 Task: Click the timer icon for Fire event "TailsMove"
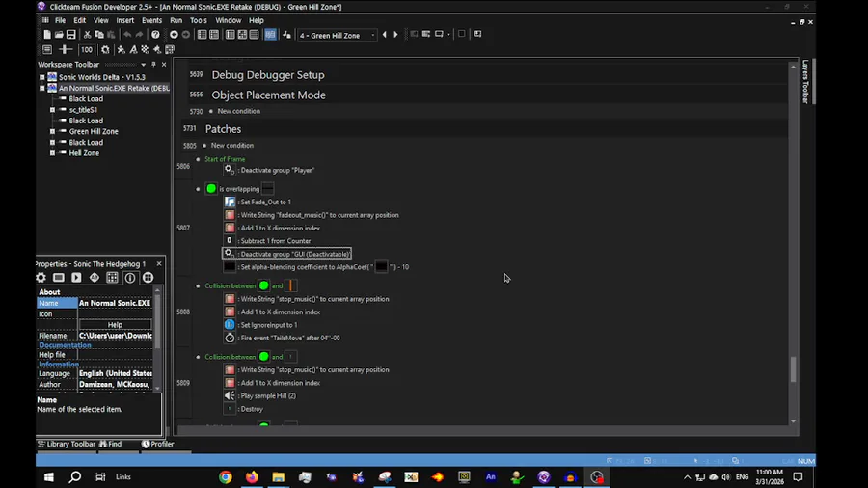click(x=230, y=338)
